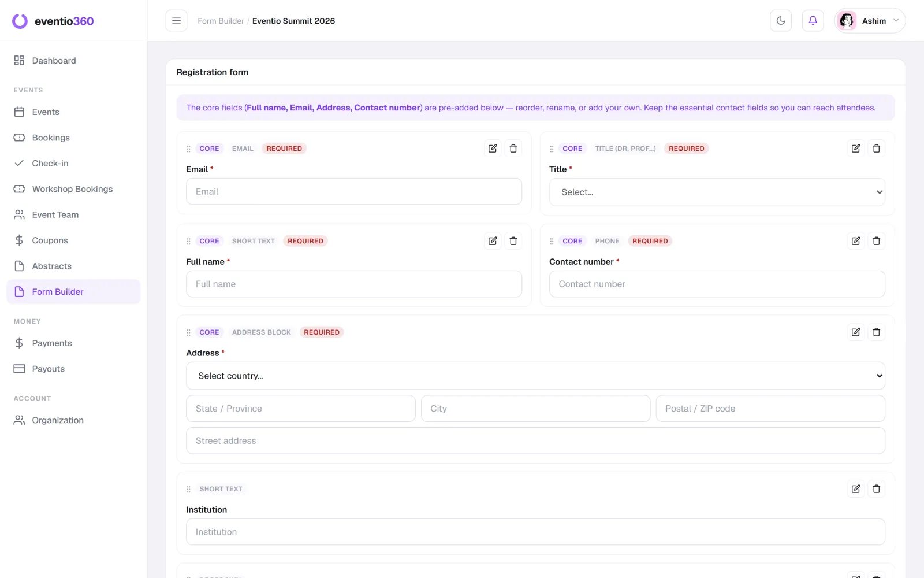Open Coupons page

pos(73,240)
